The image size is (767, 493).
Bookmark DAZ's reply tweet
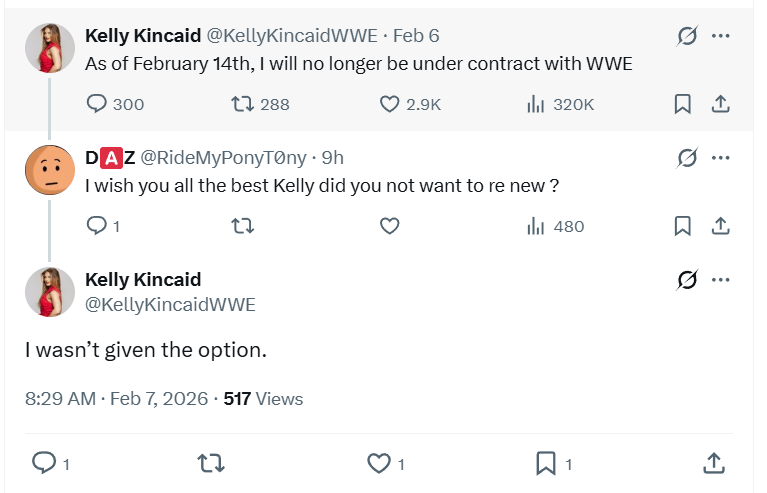pyautogui.click(x=683, y=226)
